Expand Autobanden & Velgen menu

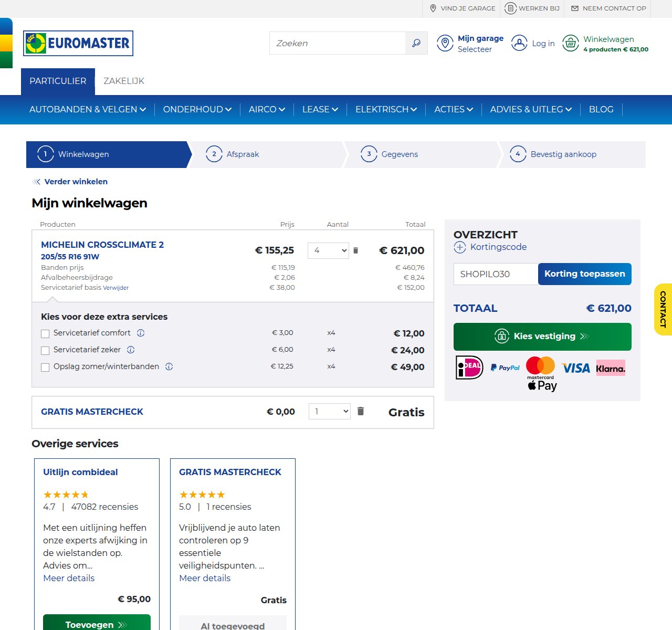(x=88, y=109)
